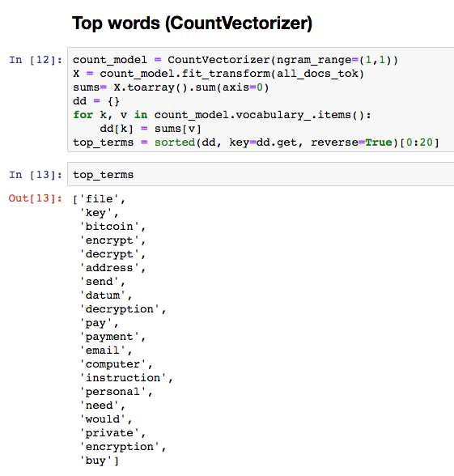Click the In [12] prompt label
The image size is (454, 476).
[x=36, y=60]
